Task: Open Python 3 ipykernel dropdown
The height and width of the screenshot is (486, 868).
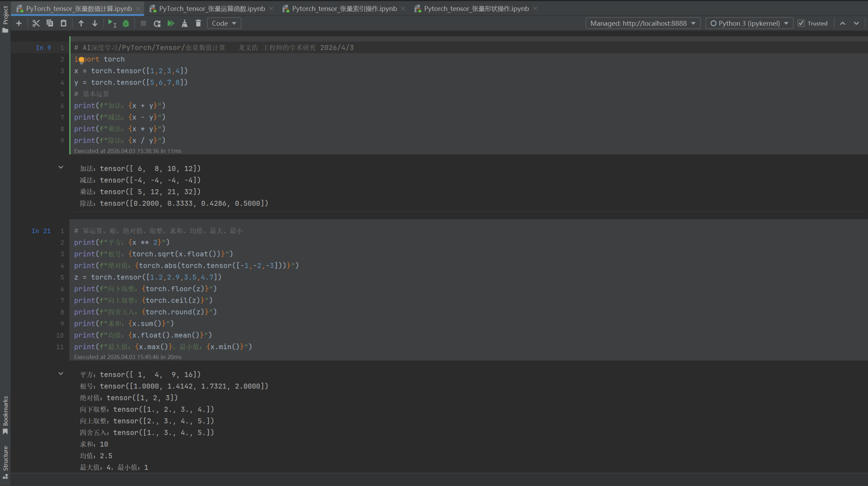Action: 749,23
